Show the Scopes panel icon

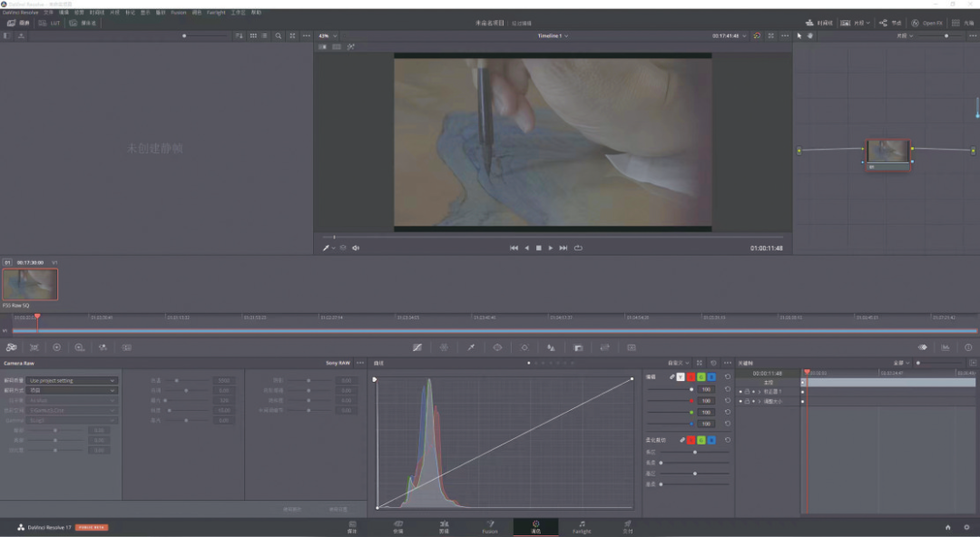tap(946, 347)
